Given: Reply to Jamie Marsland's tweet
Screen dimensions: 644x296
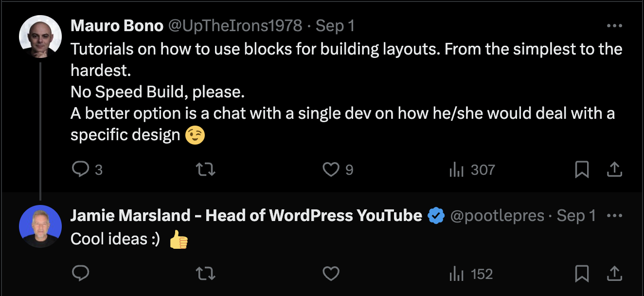Looking at the screenshot, I should point(80,274).
